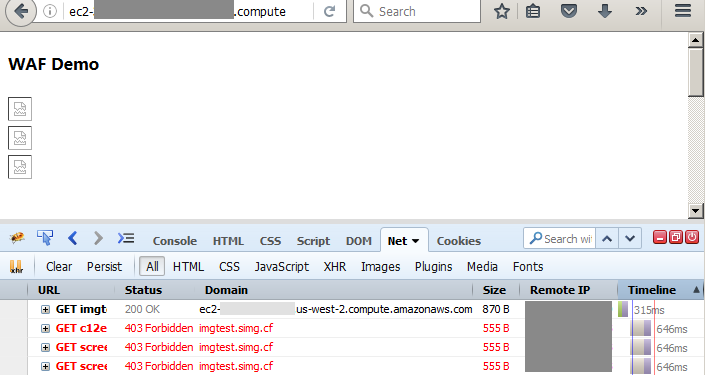The width and height of the screenshot is (705, 375).
Task: Sort by the Domain column header
Action: pyautogui.click(x=333, y=290)
